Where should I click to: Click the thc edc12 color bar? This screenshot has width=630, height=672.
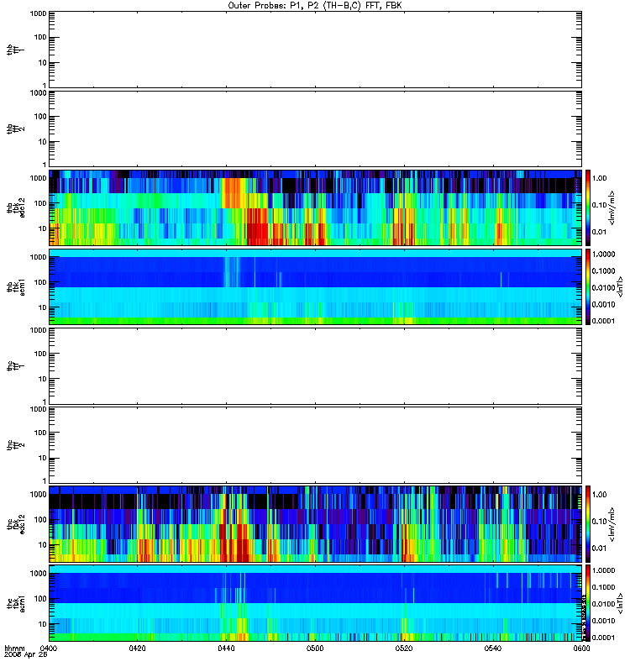click(x=588, y=523)
